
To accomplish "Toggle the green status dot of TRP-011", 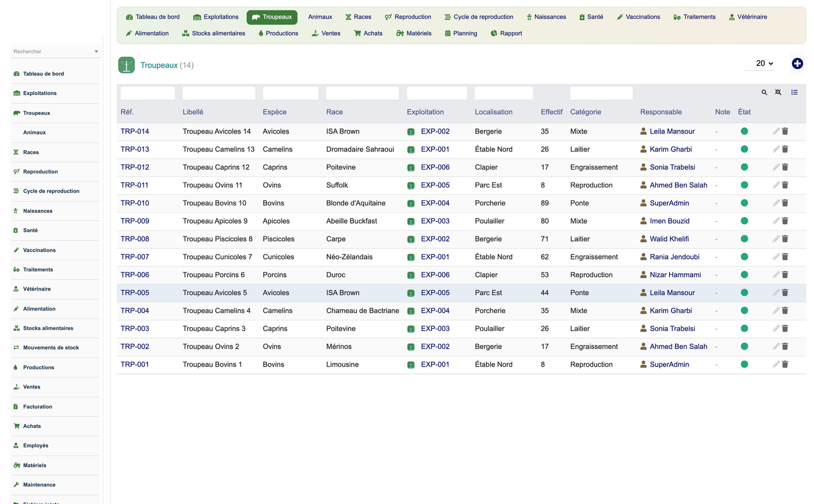I will point(744,185).
